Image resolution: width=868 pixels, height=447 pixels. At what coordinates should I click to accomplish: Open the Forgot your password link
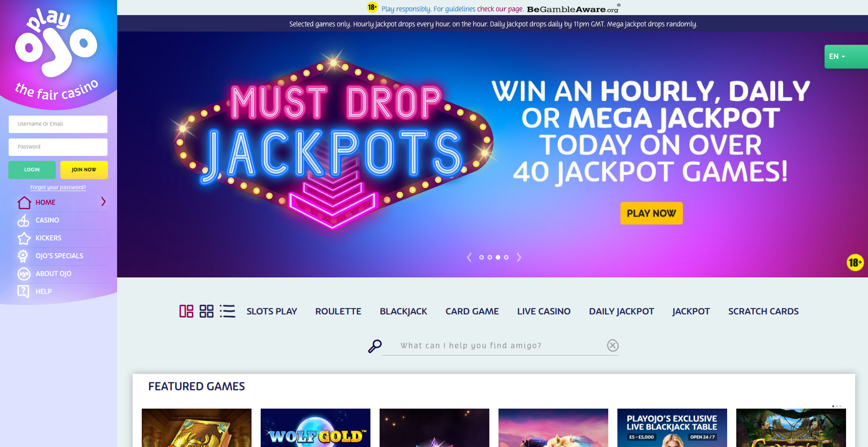point(58,187)
